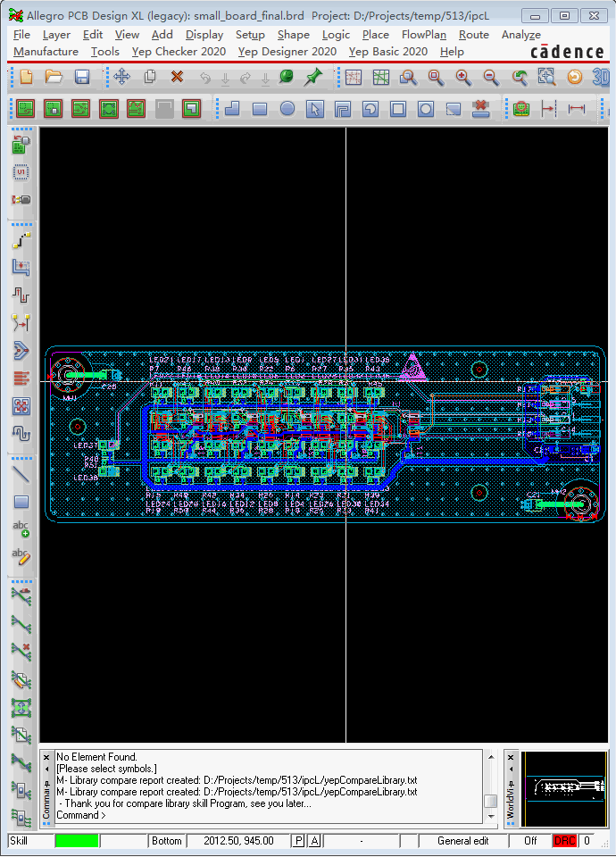Click the Shape Select arrow icon
Screen dimensions: 616x857
coord(315,109)
